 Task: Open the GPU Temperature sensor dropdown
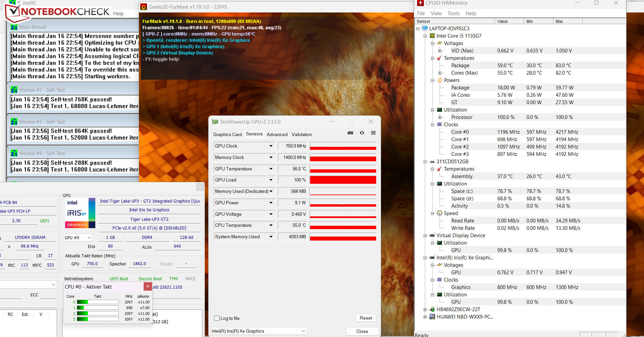point(271,169)
